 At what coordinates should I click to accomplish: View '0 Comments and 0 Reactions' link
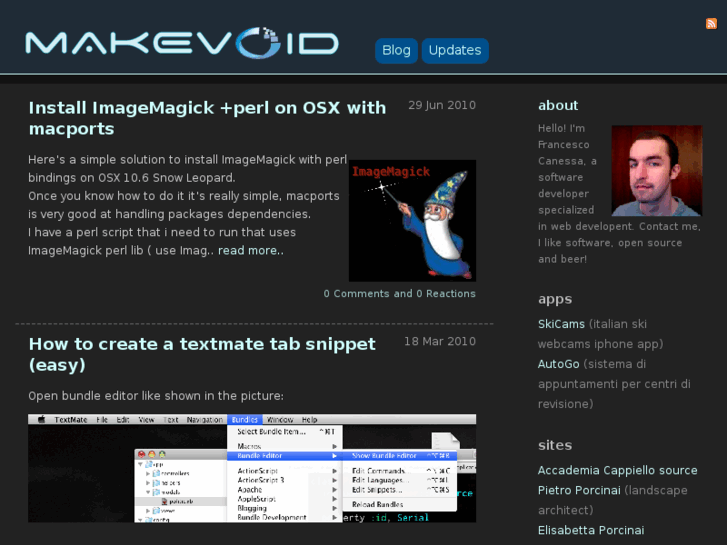[400, 294]
